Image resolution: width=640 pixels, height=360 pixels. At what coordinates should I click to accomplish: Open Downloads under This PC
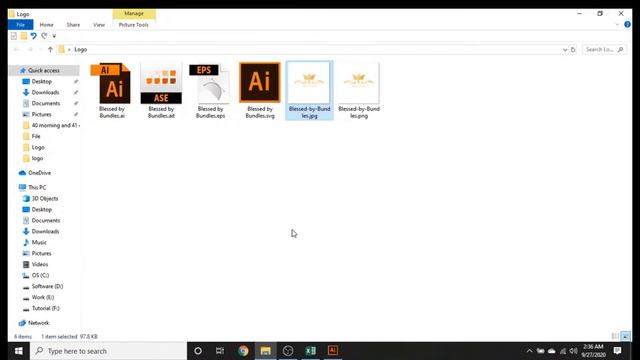coord(45,231)
